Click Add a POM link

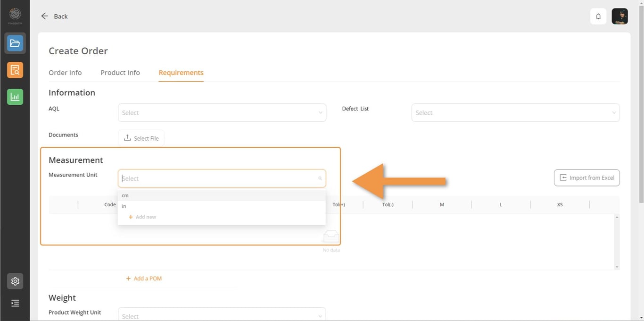[144, 279]
